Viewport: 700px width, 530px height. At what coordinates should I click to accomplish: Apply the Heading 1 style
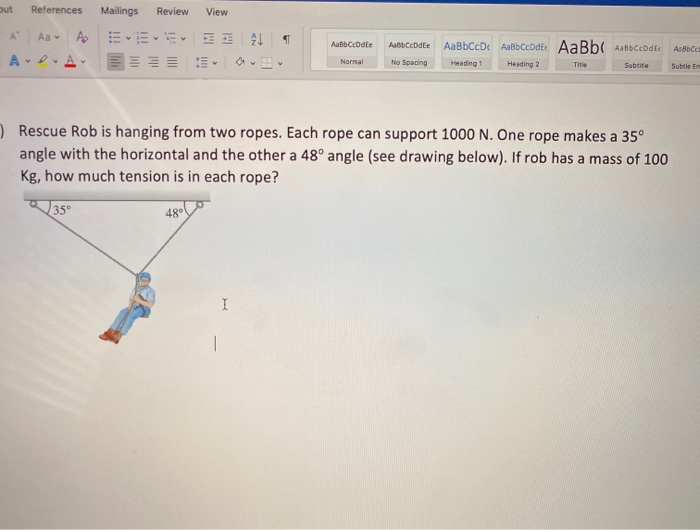pyautogui.click(x=467, y=52)
